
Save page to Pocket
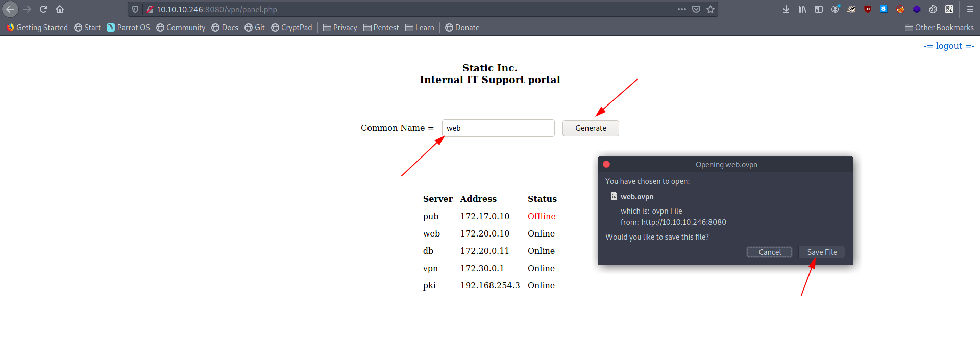coord(696,9)
